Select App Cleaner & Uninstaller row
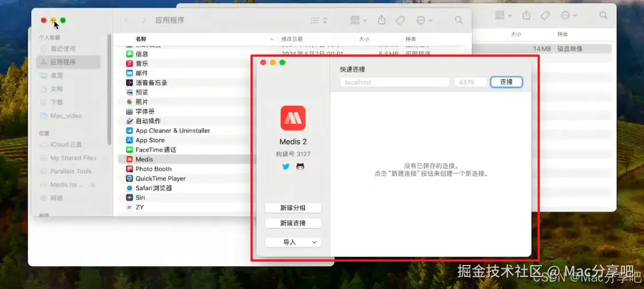Image resolution: width=644 pixels, height=289 pixels. click(x=184, y=130)
